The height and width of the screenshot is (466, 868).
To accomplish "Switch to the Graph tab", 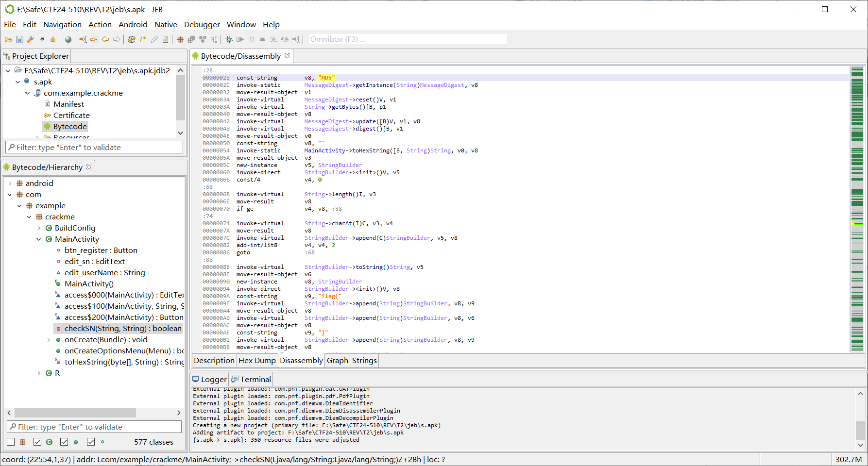I will (337, 360).
